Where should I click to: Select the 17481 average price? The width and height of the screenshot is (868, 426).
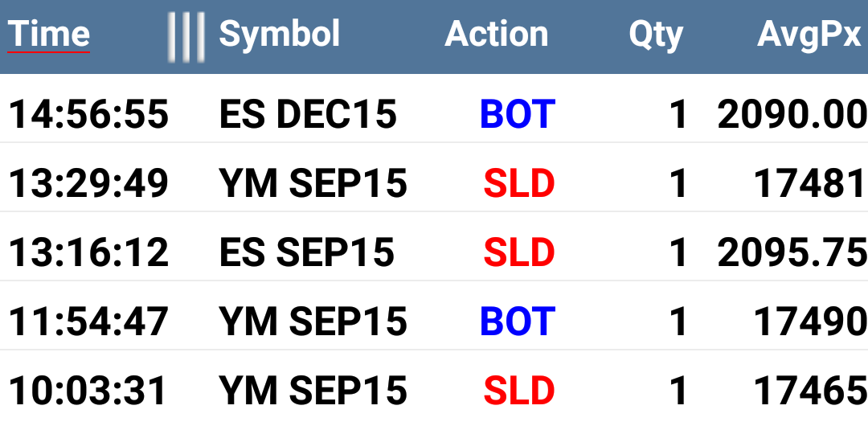[x=810, y=184]
